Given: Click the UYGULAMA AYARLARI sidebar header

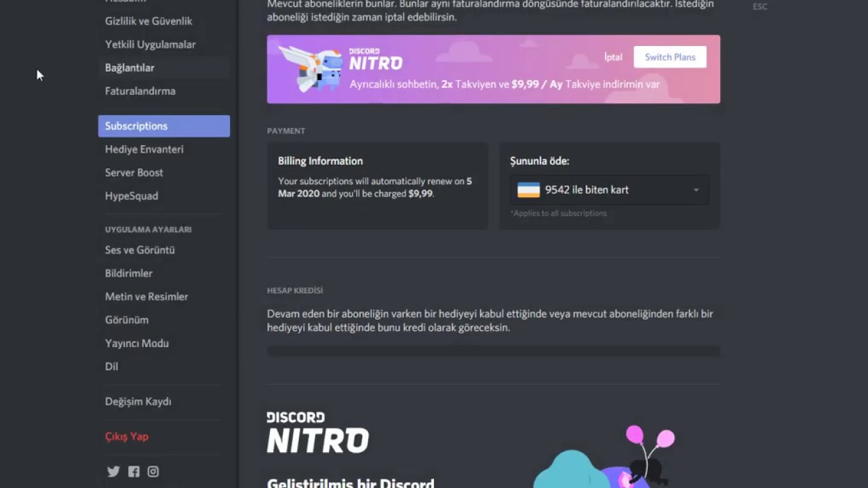Looking at the screenshot, I should 149,230.
